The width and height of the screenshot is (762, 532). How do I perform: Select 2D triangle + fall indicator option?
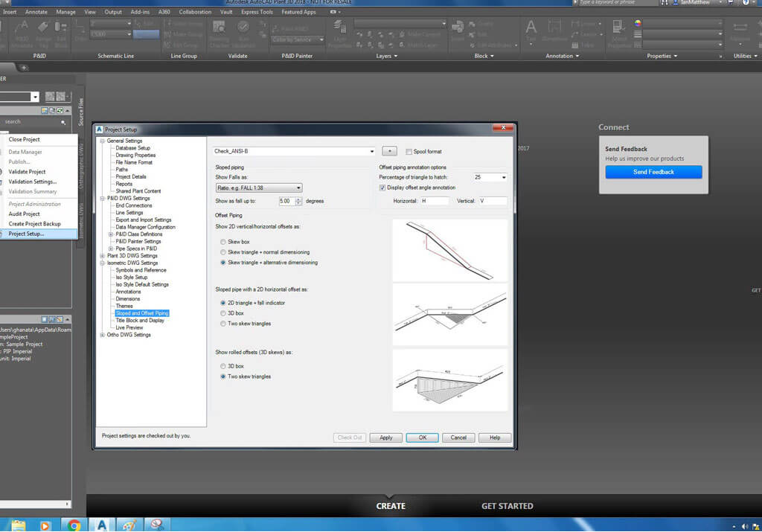tap(223, 303)
